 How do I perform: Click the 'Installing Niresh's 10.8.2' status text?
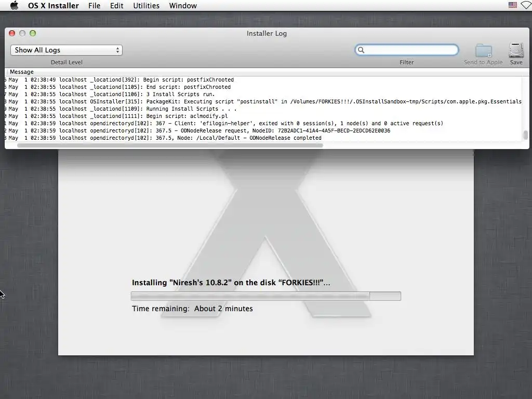231,283
